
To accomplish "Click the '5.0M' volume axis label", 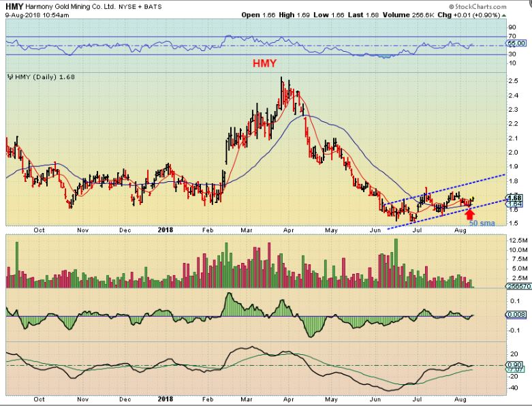I will point(520,268).
